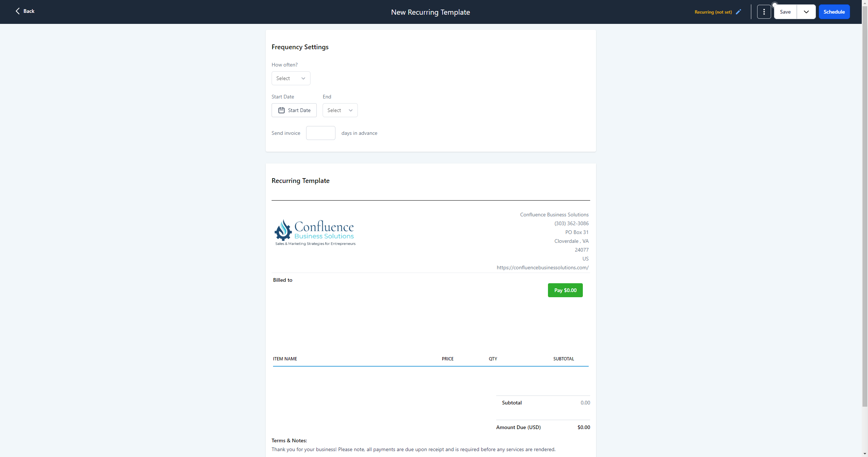
Task: Open the Start Date picker field
Action: (299, 110)
